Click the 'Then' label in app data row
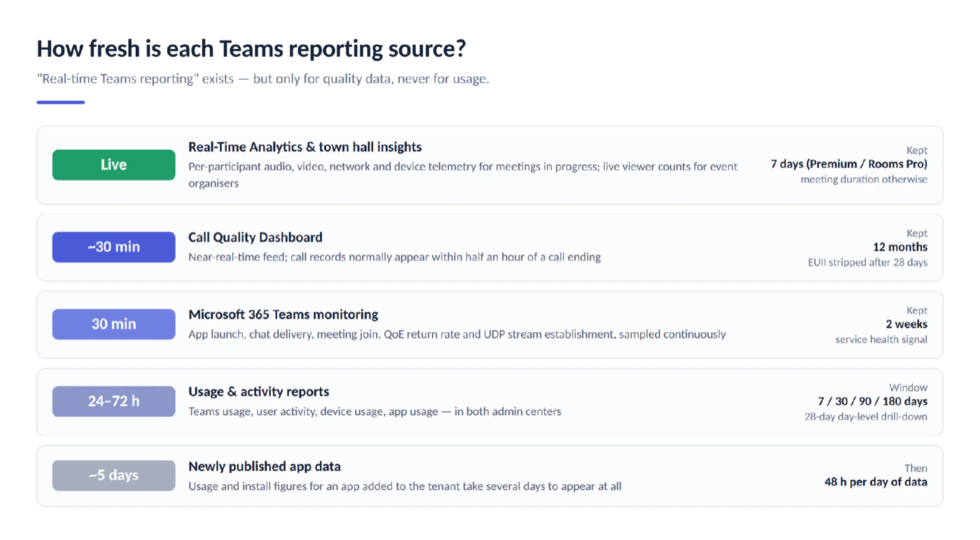Image resolution: width=980 pixels, height=540 pixels. [x=916, y=468]
